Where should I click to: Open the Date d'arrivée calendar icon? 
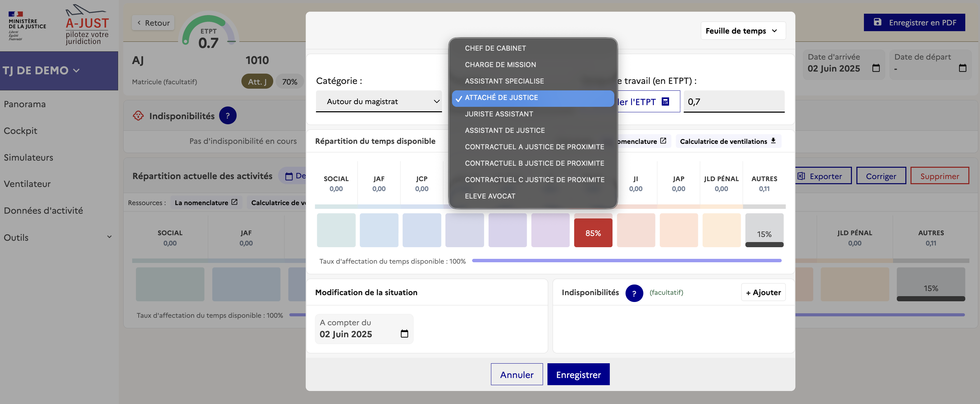(x=876, y=68)
